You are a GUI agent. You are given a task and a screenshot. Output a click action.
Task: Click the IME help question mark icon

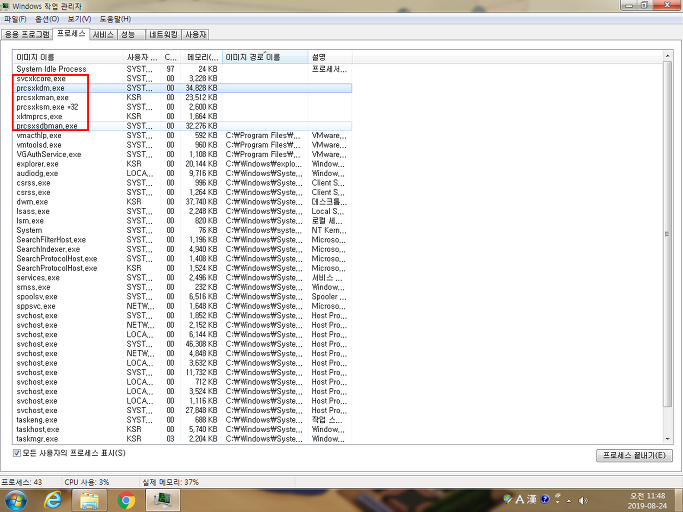click(544, 499)
